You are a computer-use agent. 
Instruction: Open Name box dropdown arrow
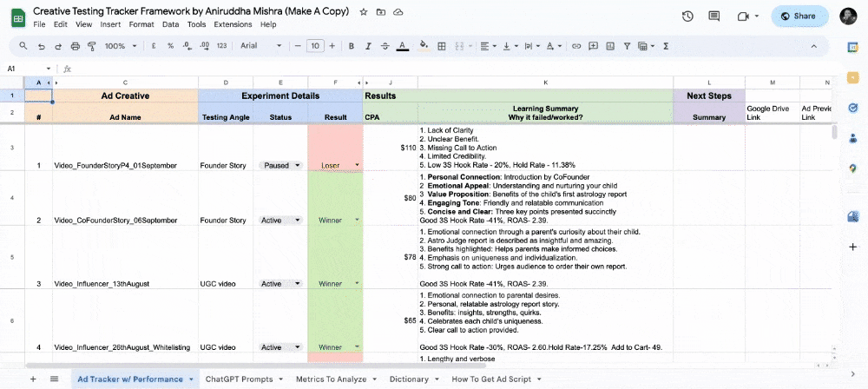pos(48,69)
